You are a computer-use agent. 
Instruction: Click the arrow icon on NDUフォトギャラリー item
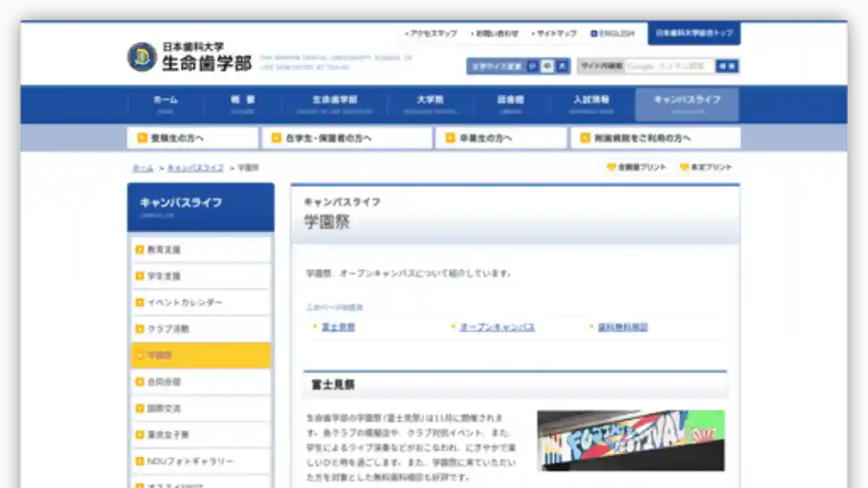(x=140, y=461)
